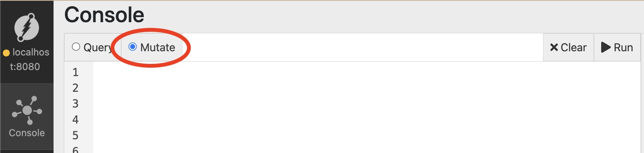Place cursor on editor line 1
Viewport: 644px width, 153px height.
(366, 72)
